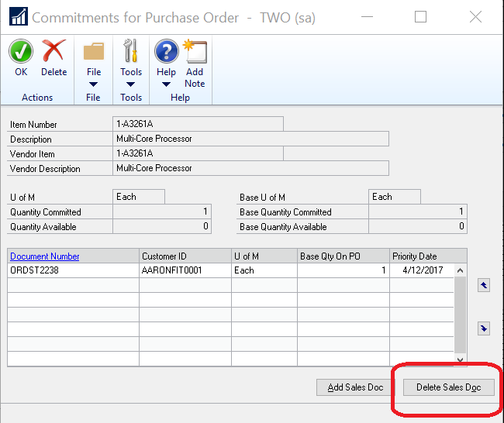Click the grid scrollbar down arrow

461,359
